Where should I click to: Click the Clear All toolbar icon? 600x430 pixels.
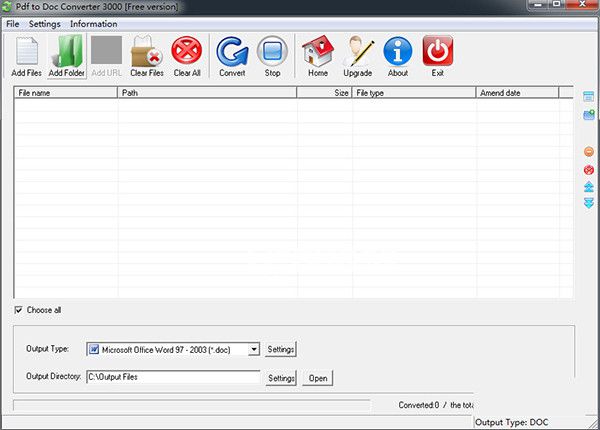click(187, 51)
